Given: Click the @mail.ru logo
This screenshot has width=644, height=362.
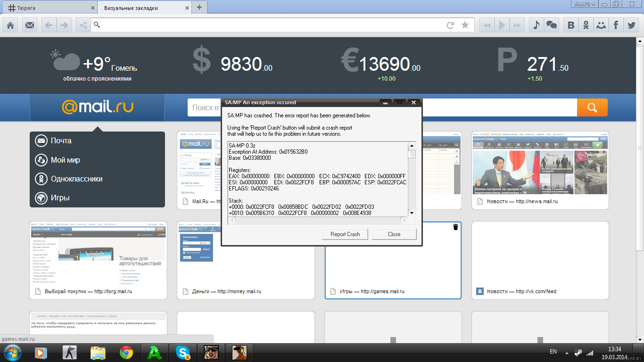Looking at the screenshot, I should tap(97, 107).
